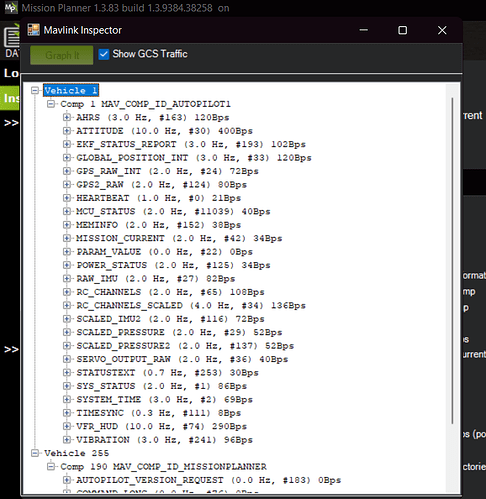This screenshot has height=499, width=486.
Task: Click the Mission Planner app logo
Action: pos(11,7)
